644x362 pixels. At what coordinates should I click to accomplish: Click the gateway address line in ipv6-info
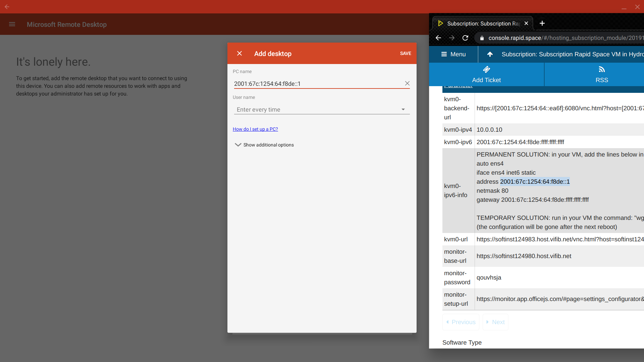[533, 200]
